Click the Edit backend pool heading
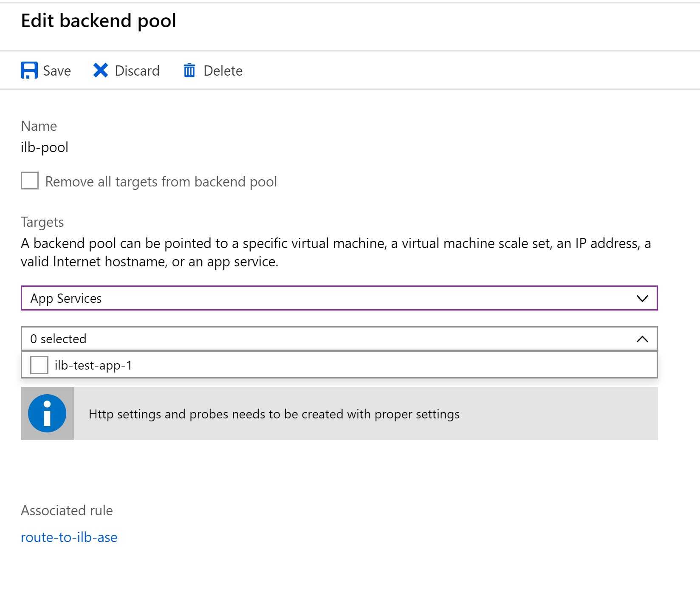This screenshot has width=700, height=593. (99, 20)
